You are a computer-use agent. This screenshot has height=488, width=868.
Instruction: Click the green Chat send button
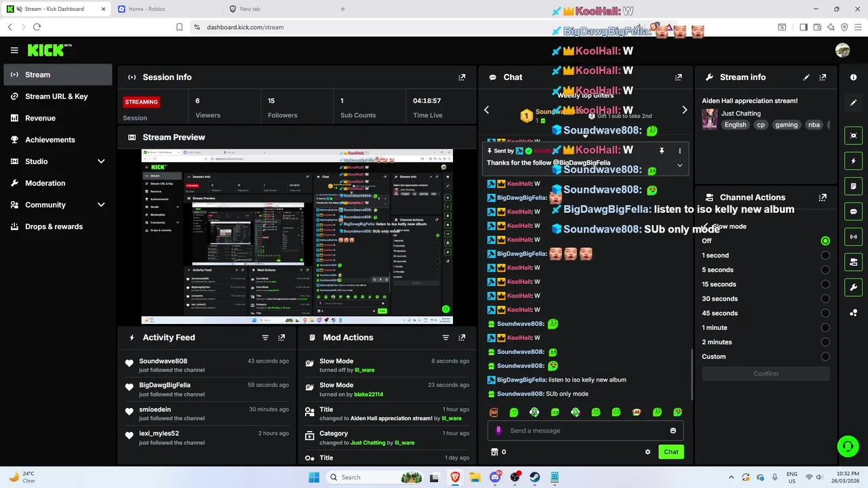671,452
